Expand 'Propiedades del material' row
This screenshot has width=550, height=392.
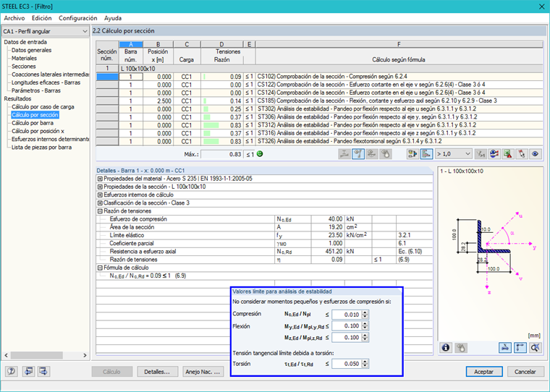click(100, 178)
